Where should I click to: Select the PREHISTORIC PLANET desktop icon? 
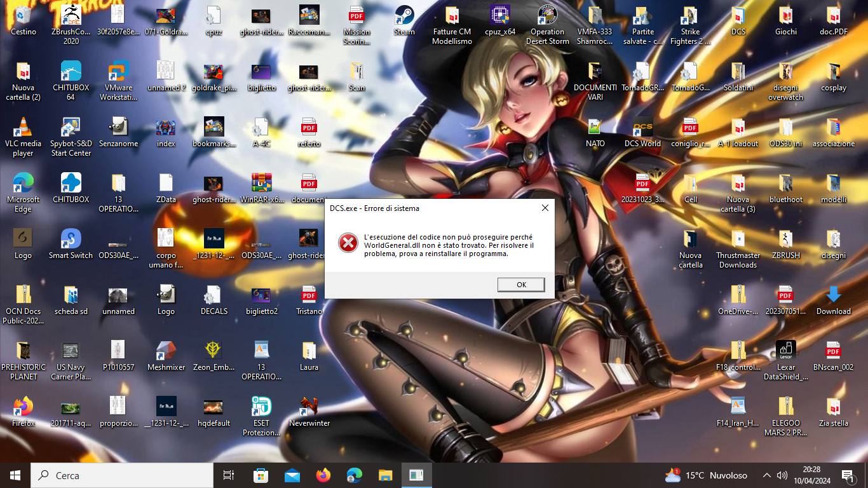click(x=24, y=360)
